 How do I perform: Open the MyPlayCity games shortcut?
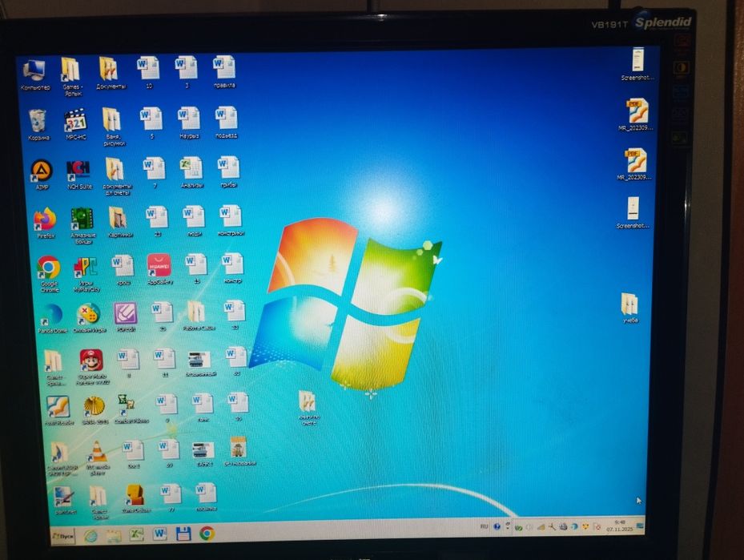pos(86,274)
